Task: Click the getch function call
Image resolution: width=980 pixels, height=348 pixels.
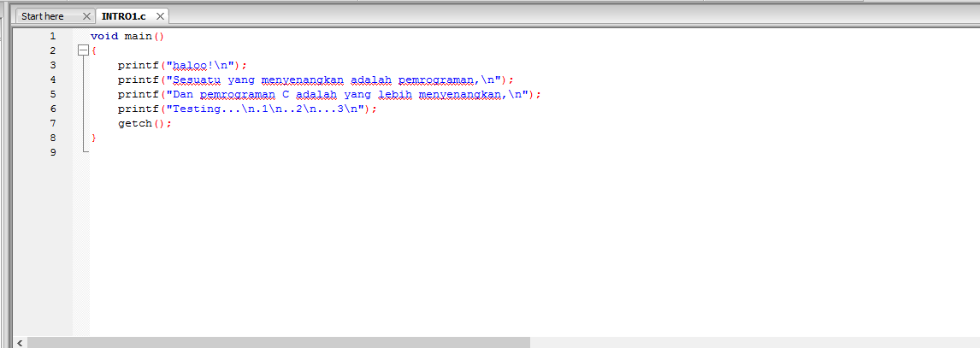Action: (x=134, y=123)
